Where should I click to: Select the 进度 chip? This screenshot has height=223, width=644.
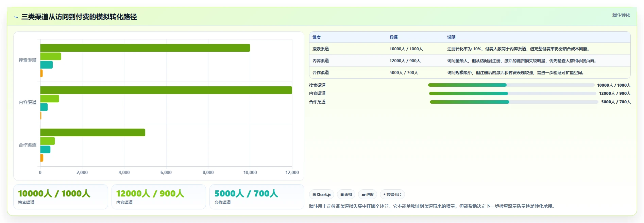pos(368,194)
